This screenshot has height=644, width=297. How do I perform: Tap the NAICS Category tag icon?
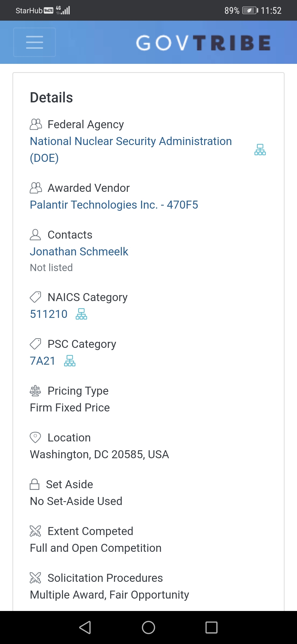coord(35,297)
